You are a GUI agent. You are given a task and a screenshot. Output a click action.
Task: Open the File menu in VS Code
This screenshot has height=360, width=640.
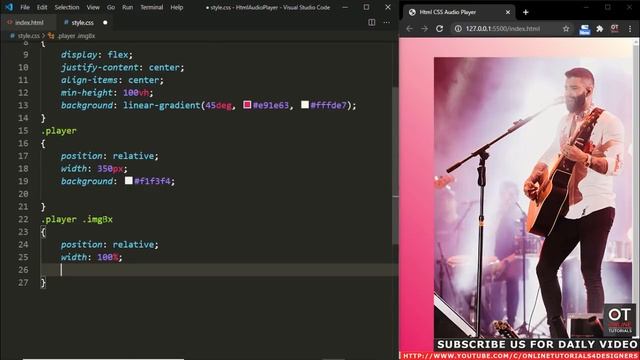coord(25,7)
